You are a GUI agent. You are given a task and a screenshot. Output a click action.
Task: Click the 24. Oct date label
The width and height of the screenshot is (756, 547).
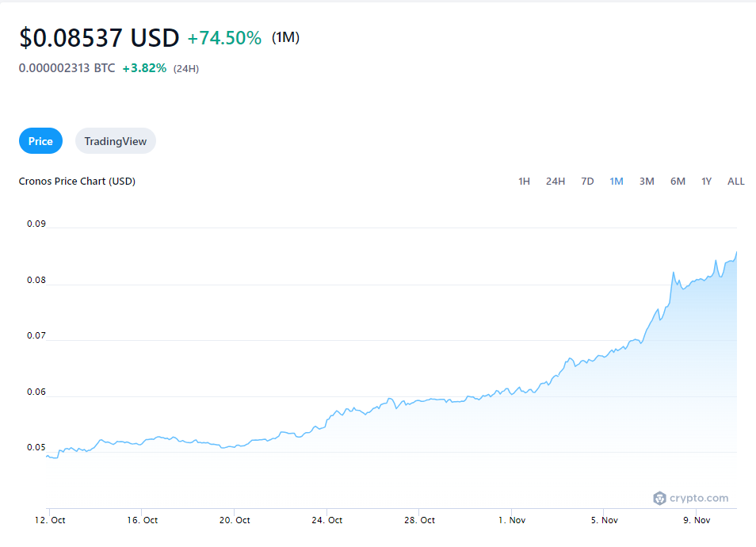point(327,520)
